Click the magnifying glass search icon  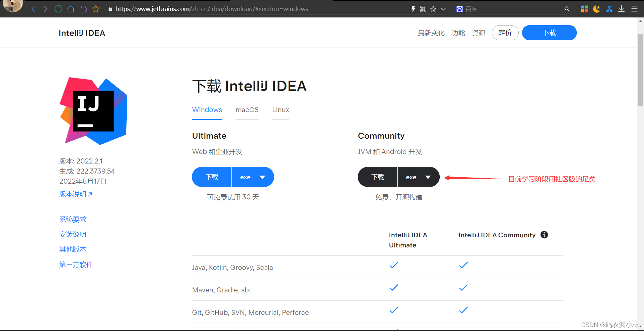point(567,9)
